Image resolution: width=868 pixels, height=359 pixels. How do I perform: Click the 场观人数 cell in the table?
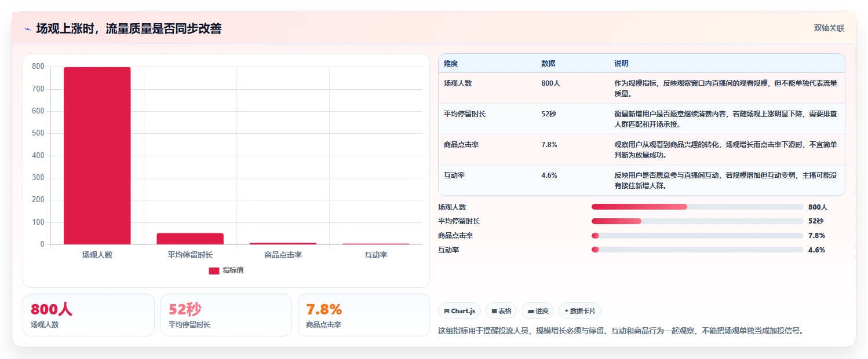pos(458,83)
